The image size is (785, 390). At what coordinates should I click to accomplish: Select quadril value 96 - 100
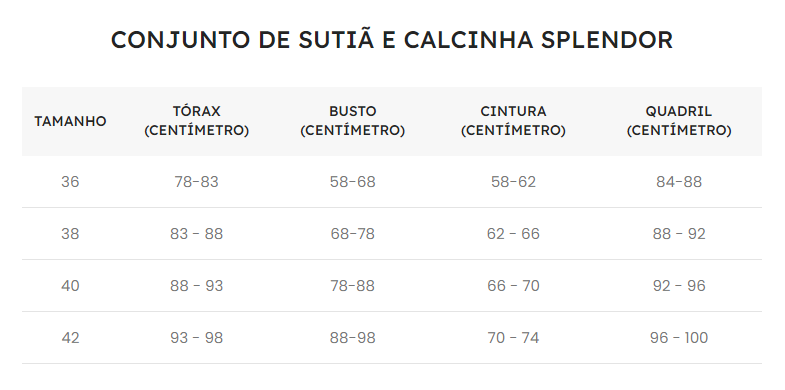679,338
